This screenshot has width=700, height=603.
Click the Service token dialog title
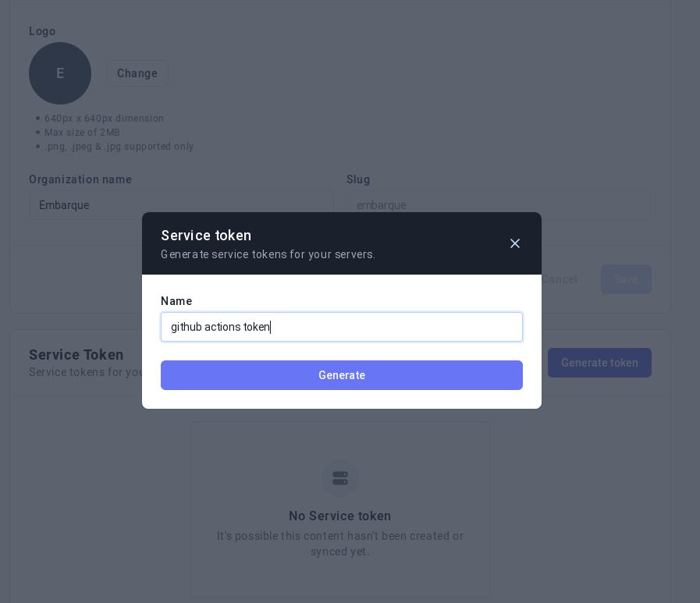tap(206, 236)
